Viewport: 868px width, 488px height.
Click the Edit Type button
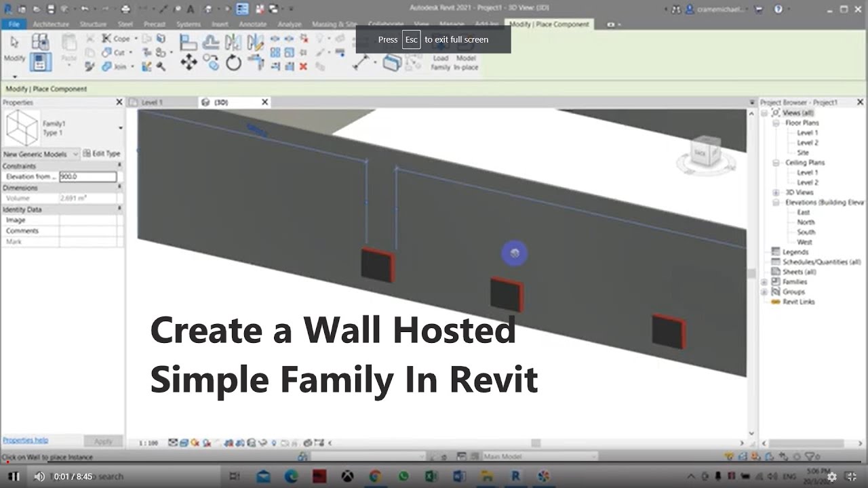[101, 154]
